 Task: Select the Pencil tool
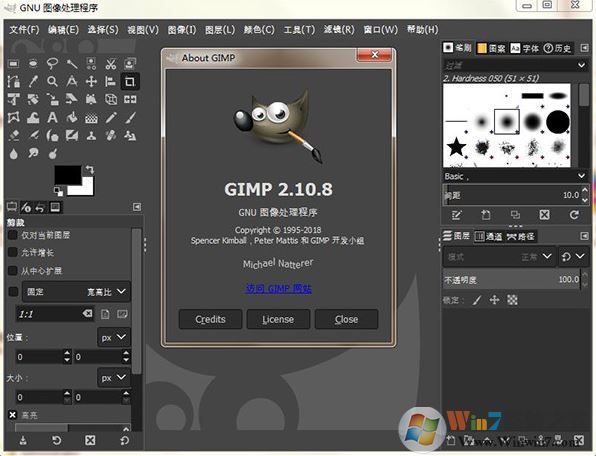point(111,117)
